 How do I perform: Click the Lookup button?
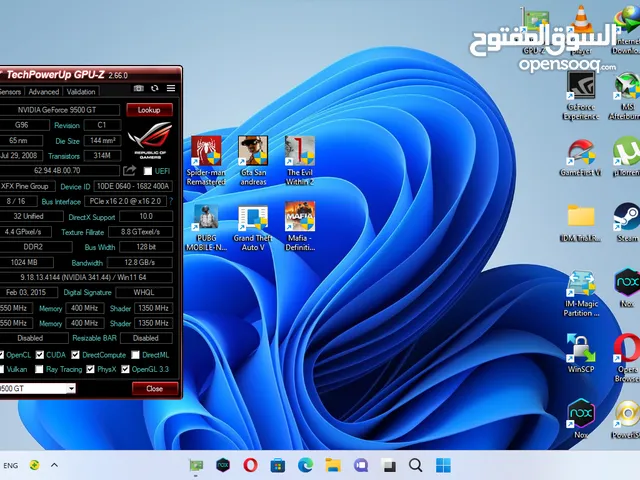tap(149, 110)
